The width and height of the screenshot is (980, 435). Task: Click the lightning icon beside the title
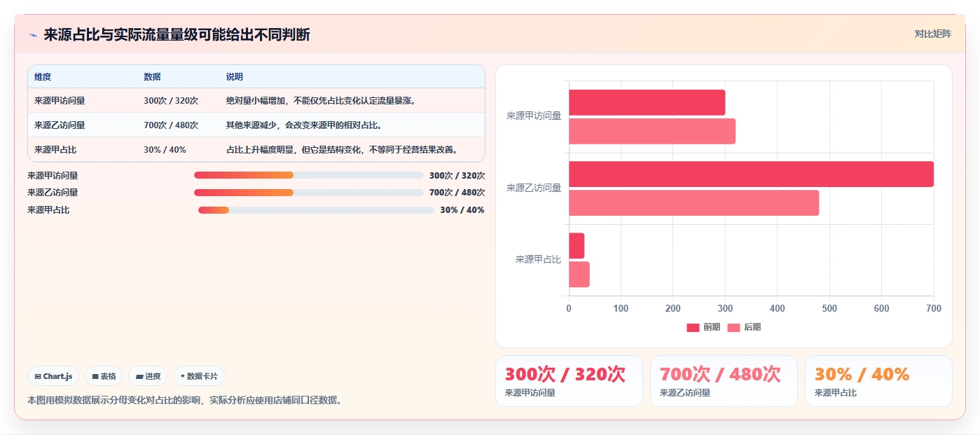point(33,35)
